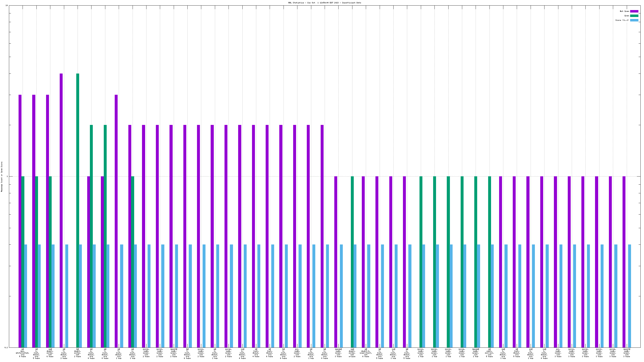Click the 14@ dnsbl.sorbs.net 6 hops label
644x362 pixels.
click(x=50, y=353)
